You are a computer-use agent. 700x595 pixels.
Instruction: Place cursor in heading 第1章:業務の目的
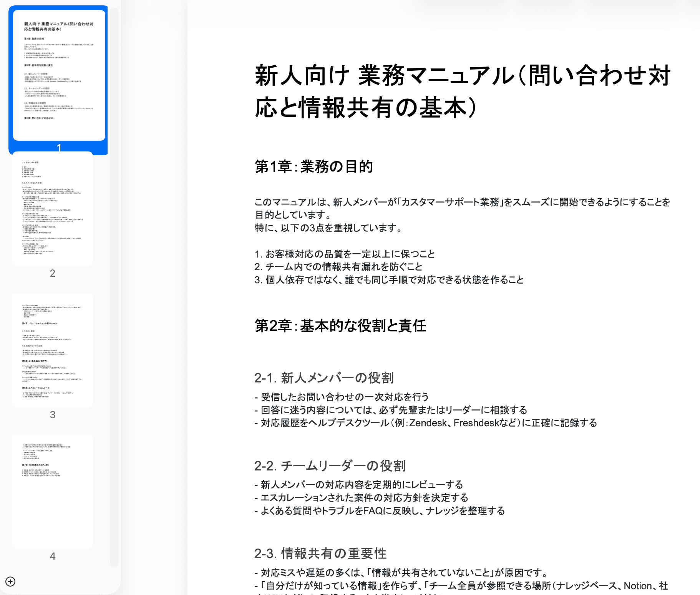tap(314, 167)
